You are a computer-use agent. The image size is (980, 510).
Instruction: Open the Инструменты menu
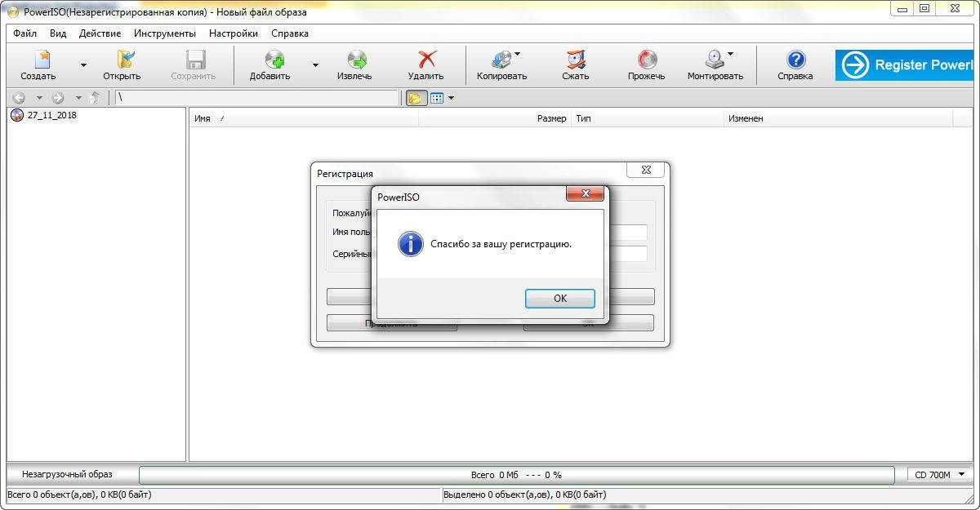165,33
